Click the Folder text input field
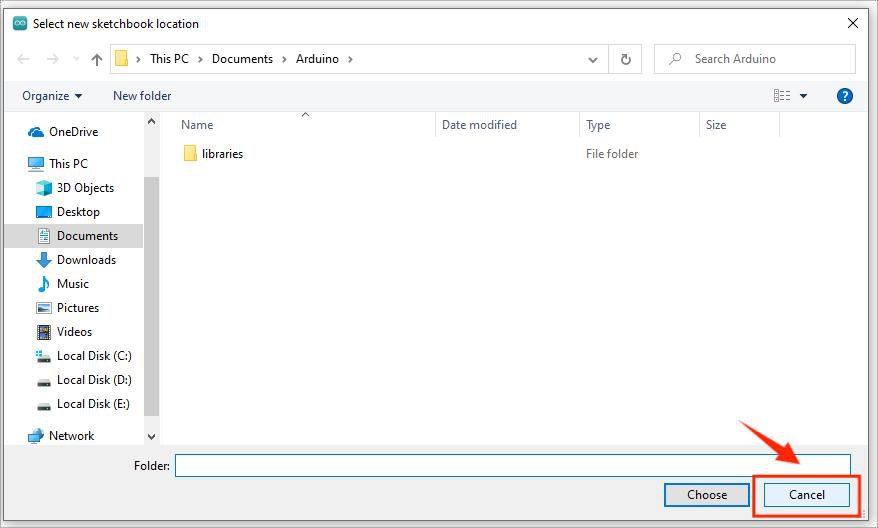 click(512, 466)
